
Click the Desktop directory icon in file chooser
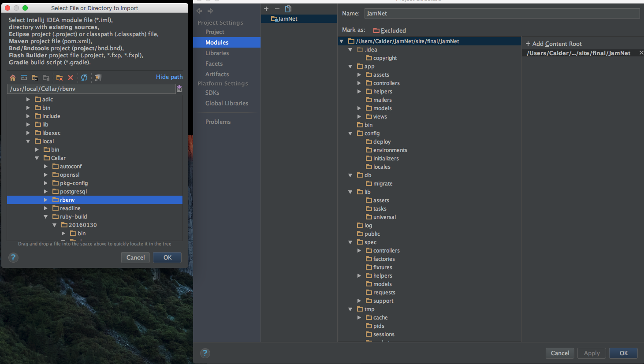pos(24,78)
